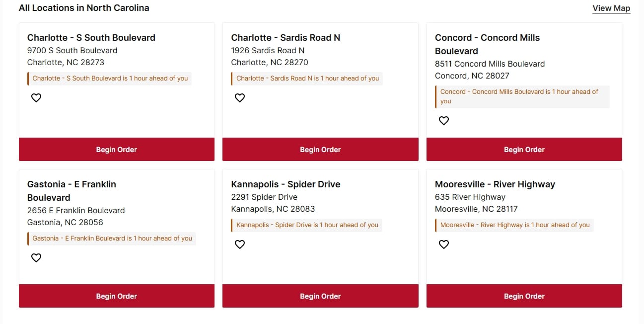The width and height of the screenshot is (644, 324).
Task: Start order at Kannapolis Spider Drive
Action: 320,296
